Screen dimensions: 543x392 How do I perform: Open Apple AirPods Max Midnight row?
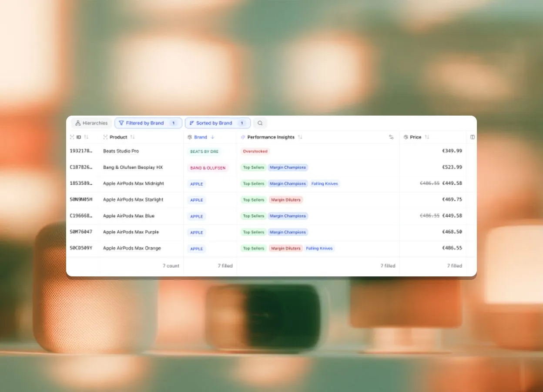(x=134, y=183)
